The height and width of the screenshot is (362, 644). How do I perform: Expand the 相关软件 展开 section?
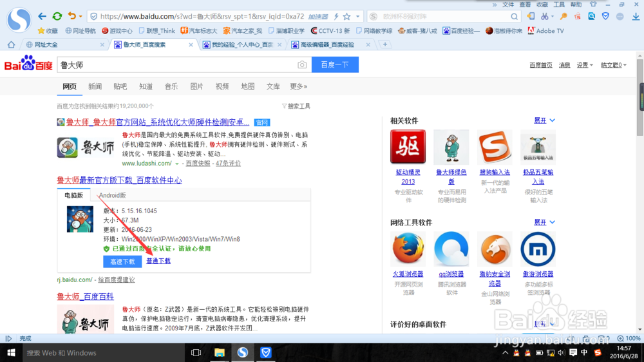(x=545, y=120)
